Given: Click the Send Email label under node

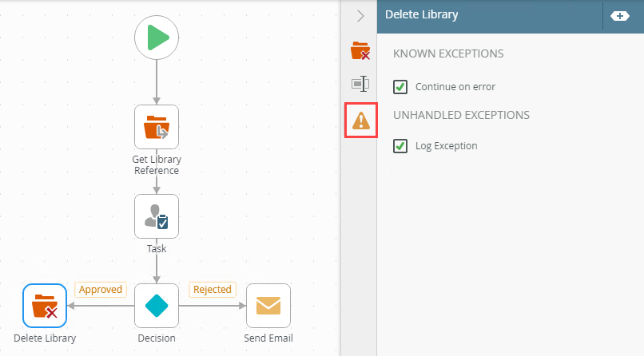Looking at the screenshot, I should [x=268, y=338].
